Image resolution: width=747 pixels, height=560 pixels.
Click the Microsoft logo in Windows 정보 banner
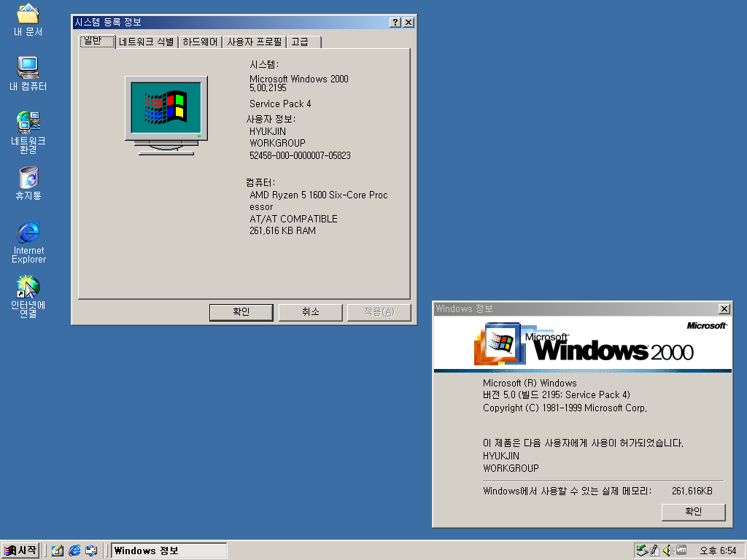pos(706,326)
